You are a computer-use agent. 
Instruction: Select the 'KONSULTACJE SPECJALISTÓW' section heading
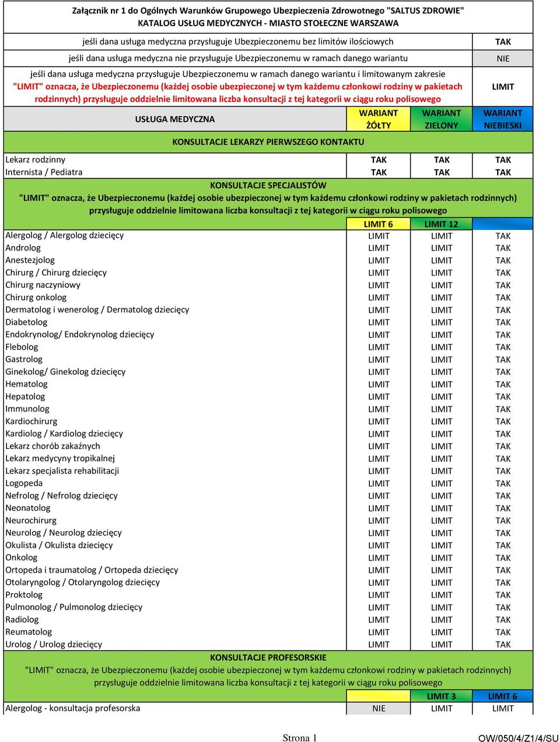click(x=268, y=186)
